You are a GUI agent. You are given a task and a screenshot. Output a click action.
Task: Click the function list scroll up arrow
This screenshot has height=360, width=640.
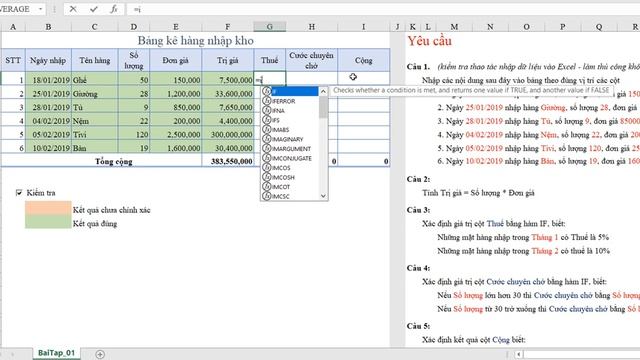coord(323,91)
